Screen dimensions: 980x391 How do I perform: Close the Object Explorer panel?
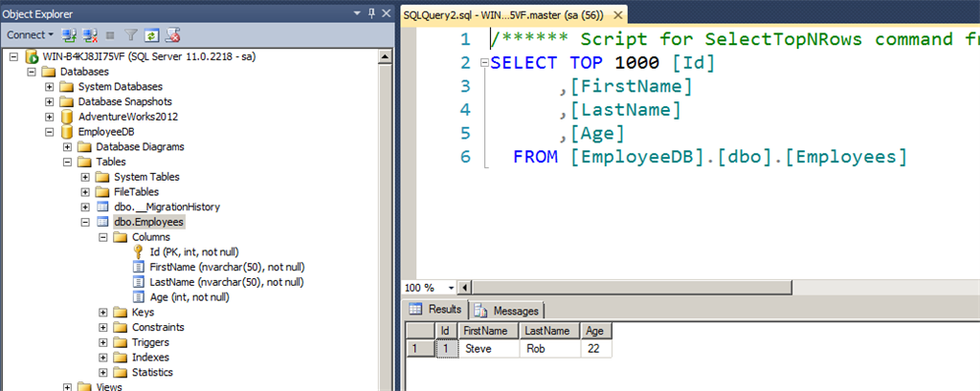tap(387, 13)
